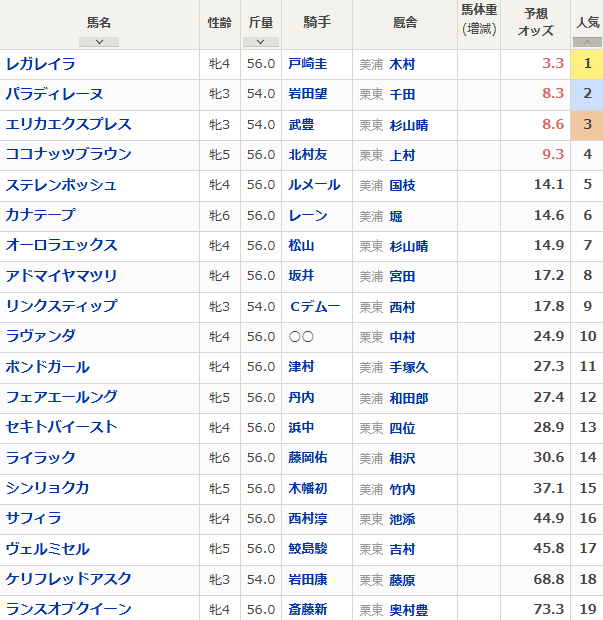Open trainer page for 手塚久
The height and width of the screenshot is (620, 603).
[408, 367]
